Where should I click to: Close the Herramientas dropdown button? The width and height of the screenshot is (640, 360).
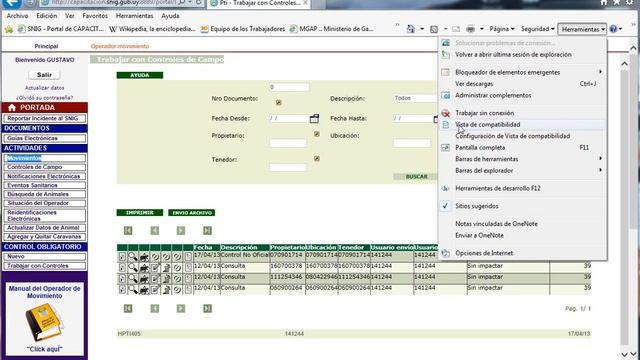pyautogui.click(x=582, y=29)
